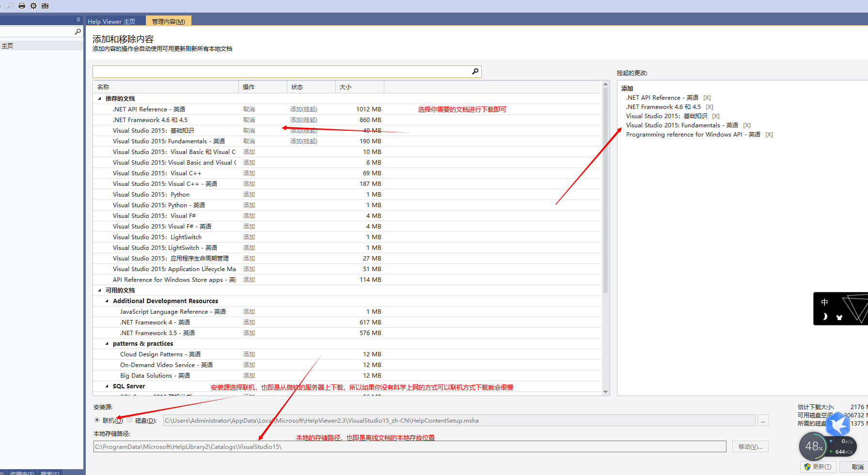Collapse the 推荐的文档 group
Viewport: 868px width, 475px height.
tap(99, 98)
